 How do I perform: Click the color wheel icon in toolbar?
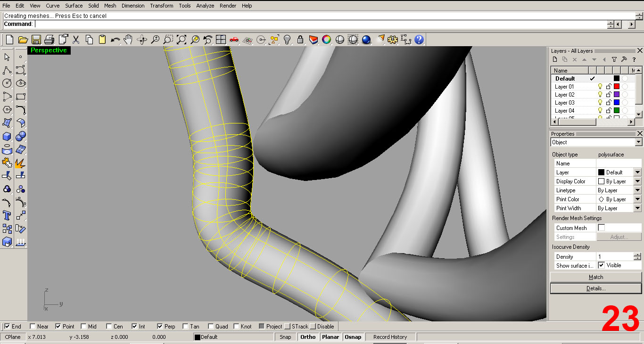tap(327, 40)
